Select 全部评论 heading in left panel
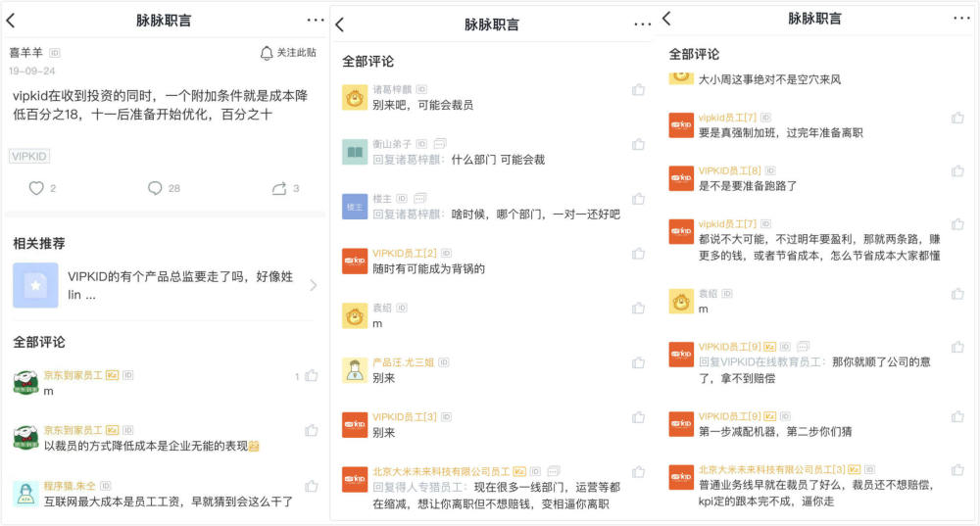980x526 pixels. click(x=39, y=342)
